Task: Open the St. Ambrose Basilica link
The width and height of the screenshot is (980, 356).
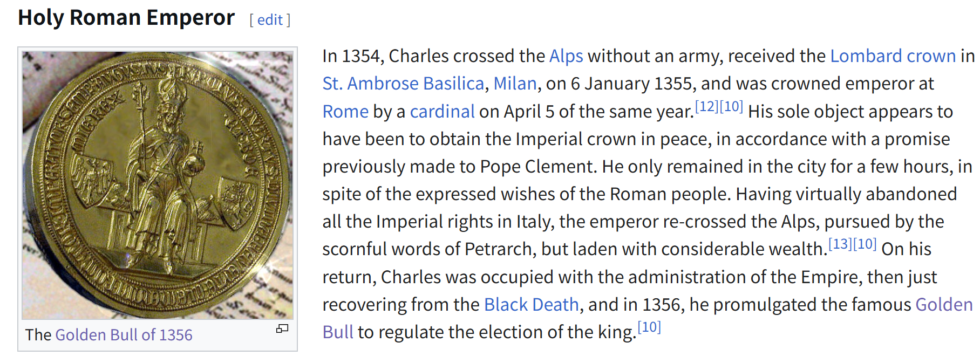Action: (403, 84)
